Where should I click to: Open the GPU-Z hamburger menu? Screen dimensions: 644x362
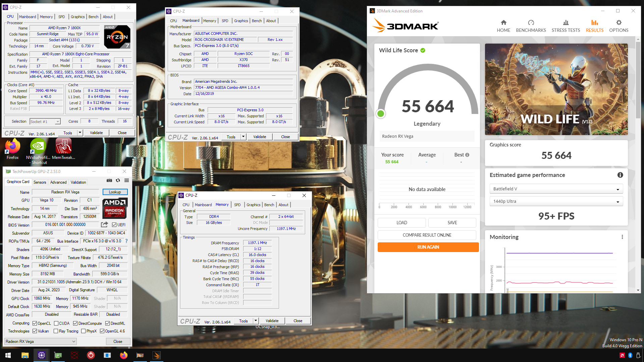pyautogui.click(x=126, y=180)
